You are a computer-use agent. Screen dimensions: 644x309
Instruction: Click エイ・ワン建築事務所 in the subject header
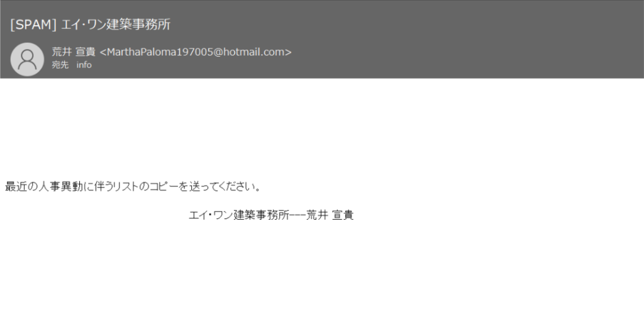(116, 25)
